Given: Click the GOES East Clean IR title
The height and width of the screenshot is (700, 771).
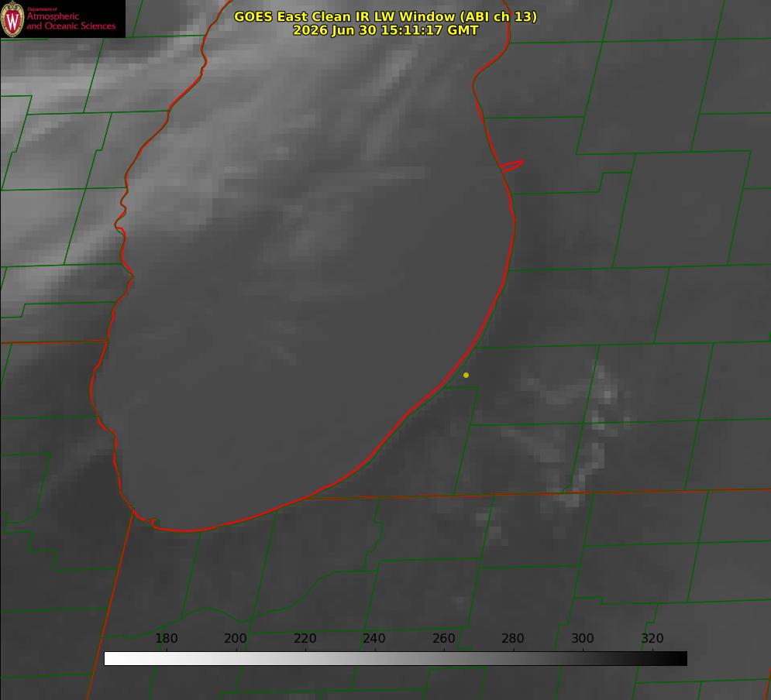Looking at the screenshot, I should click(385, 16).
